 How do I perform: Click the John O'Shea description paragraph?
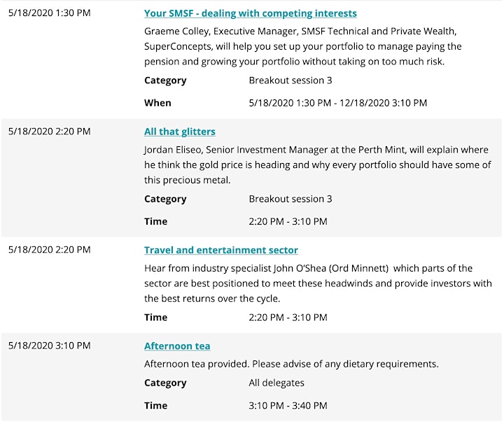click(x=318, y=283)
